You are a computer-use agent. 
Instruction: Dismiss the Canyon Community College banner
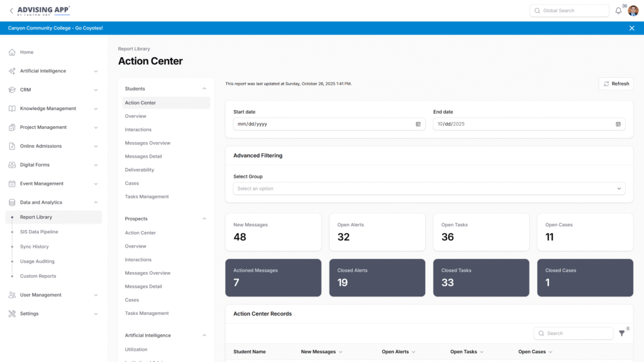(x=631, y=28)
